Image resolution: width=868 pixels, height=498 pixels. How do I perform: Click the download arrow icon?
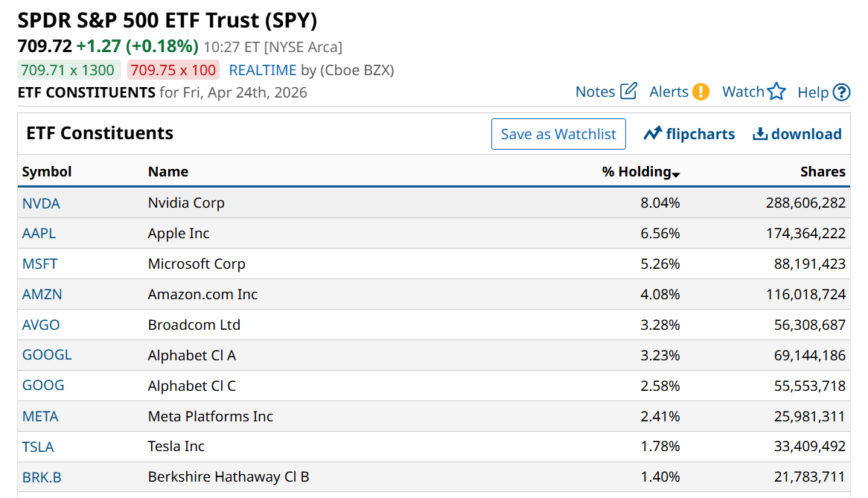click(x=759, y=134)
